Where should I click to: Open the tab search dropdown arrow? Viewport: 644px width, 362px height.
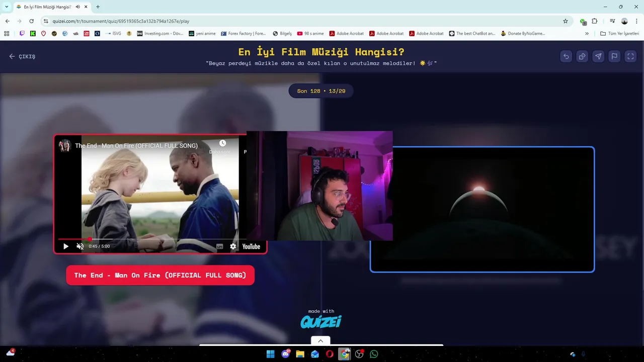[7, 7]
